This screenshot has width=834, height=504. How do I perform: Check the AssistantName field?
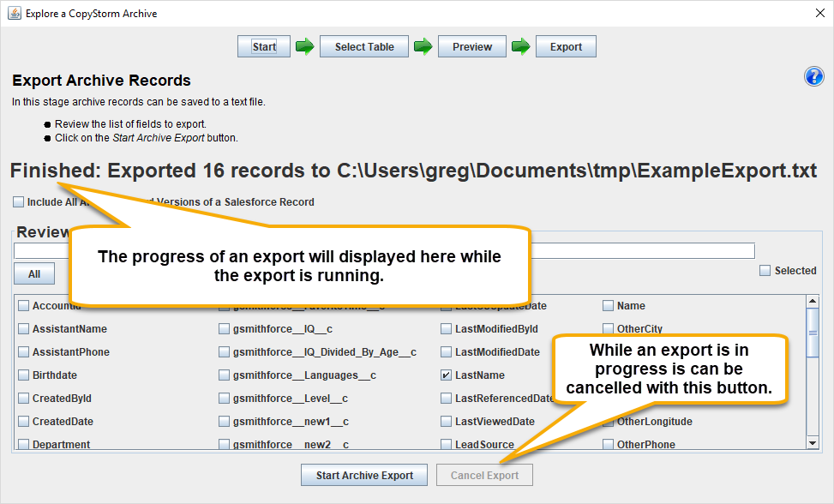pyautogui.click(x=23, y=329)
